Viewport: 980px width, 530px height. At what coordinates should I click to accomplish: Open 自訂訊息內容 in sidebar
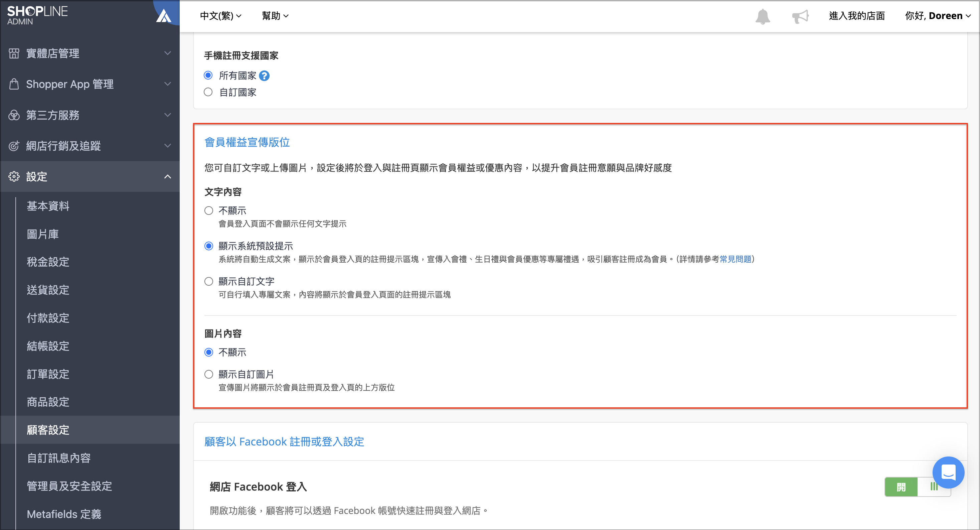coord(58,458)
